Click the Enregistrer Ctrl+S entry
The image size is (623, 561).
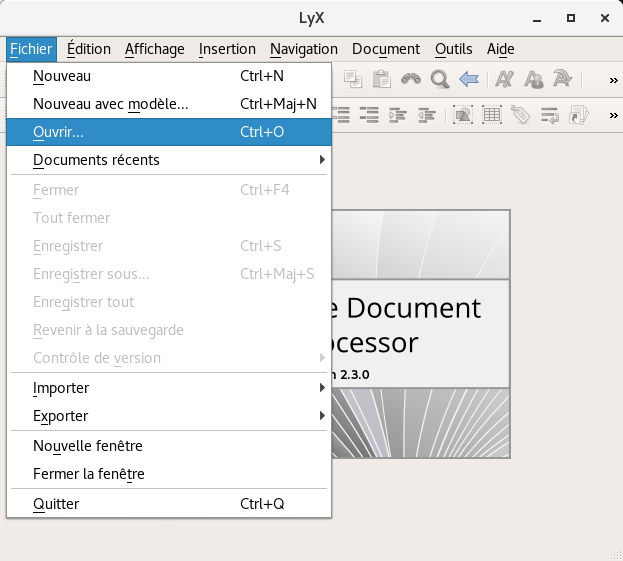[x=169, y=246]
